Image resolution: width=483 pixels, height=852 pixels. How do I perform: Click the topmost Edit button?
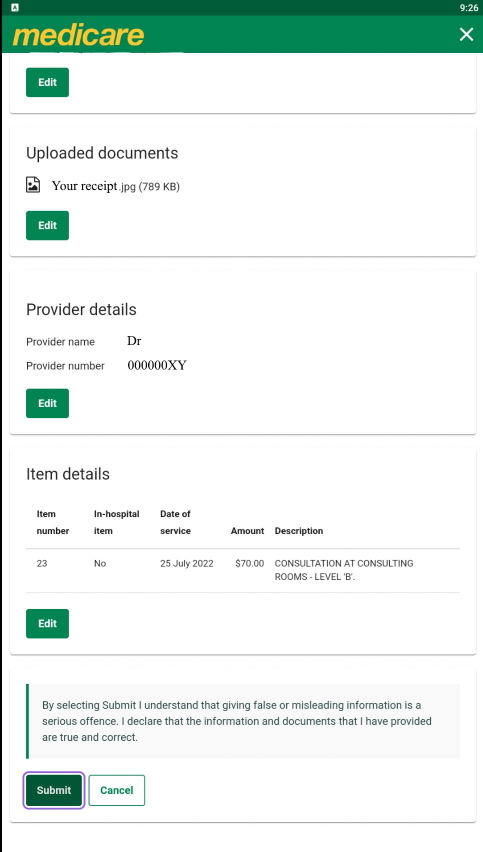point(47,82)
